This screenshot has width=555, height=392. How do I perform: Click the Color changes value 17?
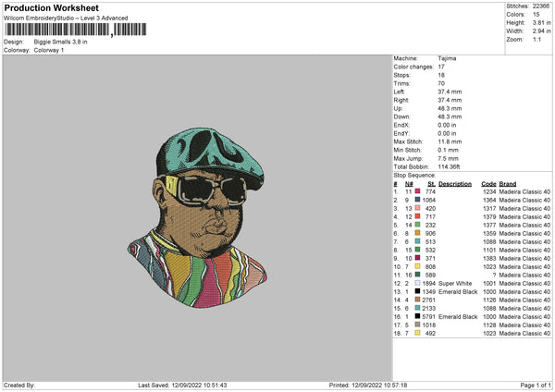[x=441, y=67]
